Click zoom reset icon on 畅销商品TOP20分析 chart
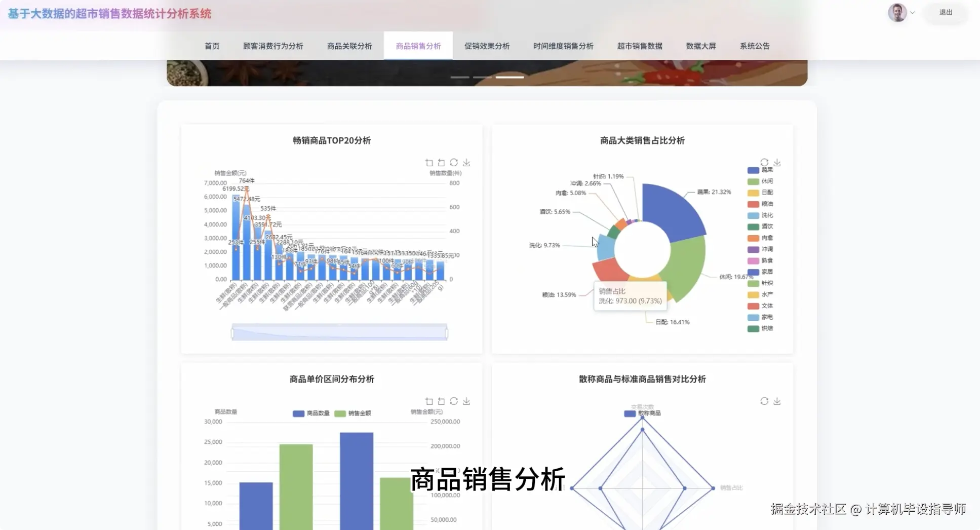 (x=441, y=163)
